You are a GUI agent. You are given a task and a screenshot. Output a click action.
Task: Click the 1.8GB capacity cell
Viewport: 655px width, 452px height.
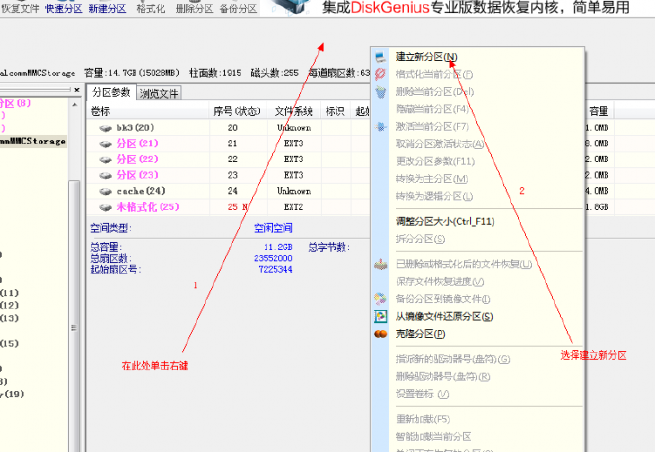(x=597, y=207)
